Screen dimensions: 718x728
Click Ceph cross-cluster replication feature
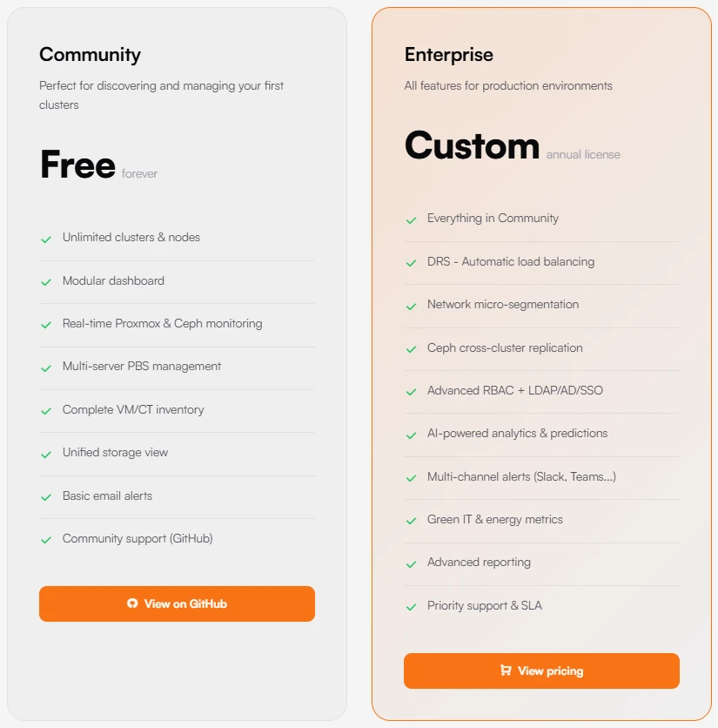pyautogui.click(x=505, y=347)
